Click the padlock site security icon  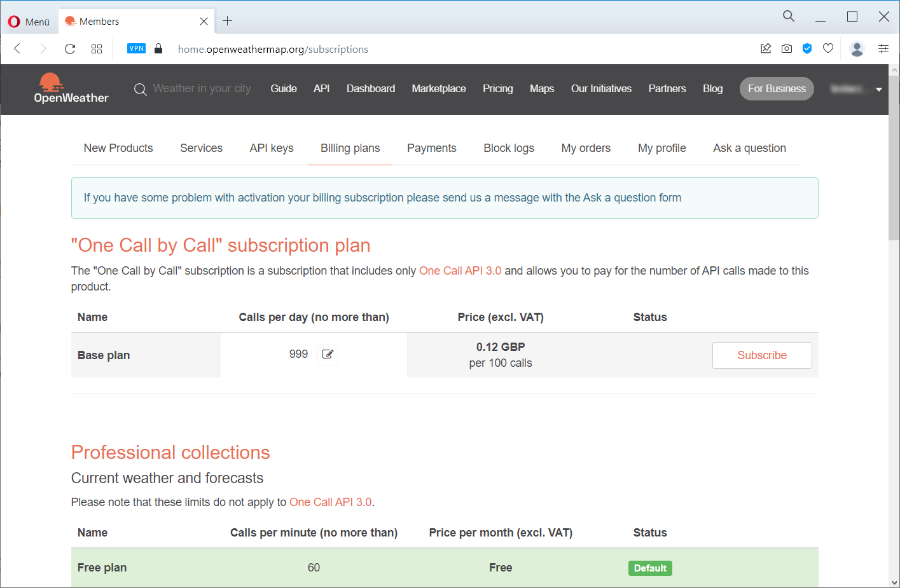point(158,48)
